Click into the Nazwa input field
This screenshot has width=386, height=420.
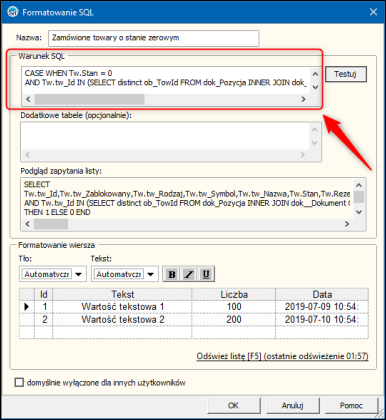click(x=154, y=38)
